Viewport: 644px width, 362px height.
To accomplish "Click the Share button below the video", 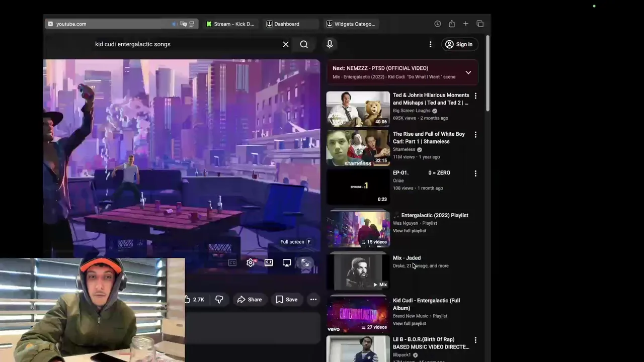I will pos(250,300).
